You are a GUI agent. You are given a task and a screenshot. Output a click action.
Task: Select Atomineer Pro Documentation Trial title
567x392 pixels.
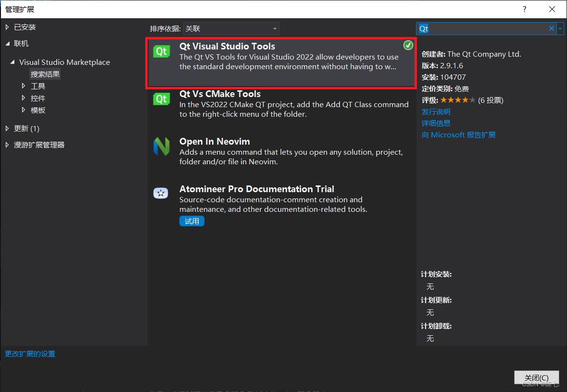click(257, 189)
